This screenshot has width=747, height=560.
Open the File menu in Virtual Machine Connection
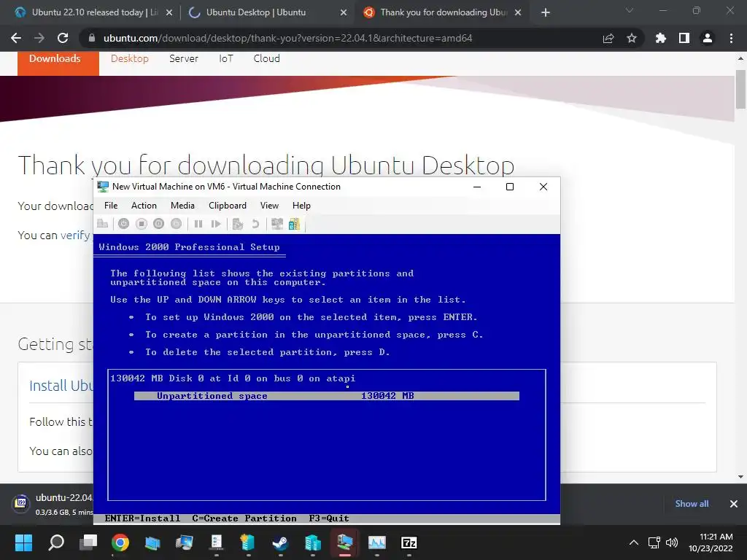coord(111,205)
